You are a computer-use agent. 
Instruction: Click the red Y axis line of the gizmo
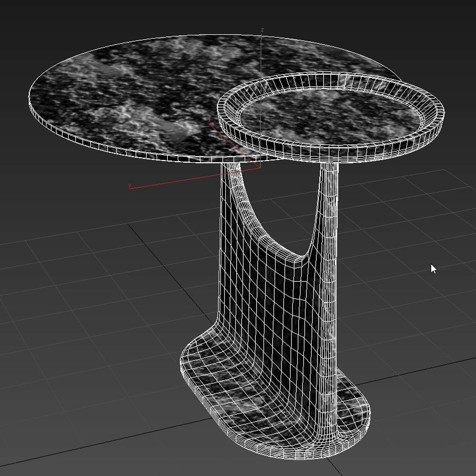(194, 177)
